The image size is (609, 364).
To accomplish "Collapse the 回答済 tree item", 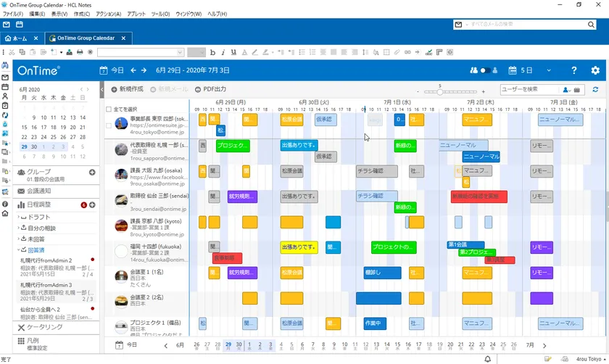I will [18, 249].
